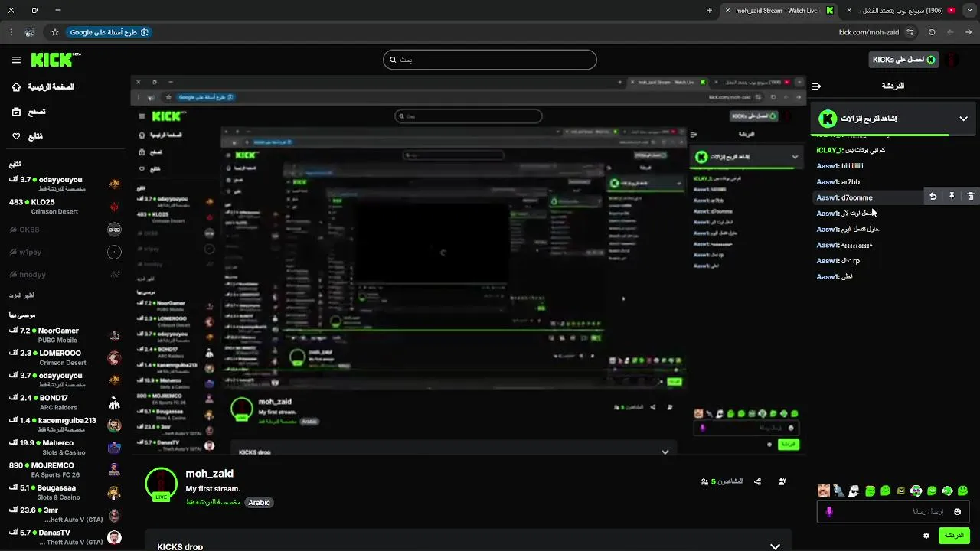Click the kick.com/moh-zaid address bar
This screenshot has height=551, width=980.
[x=868, y=32]
